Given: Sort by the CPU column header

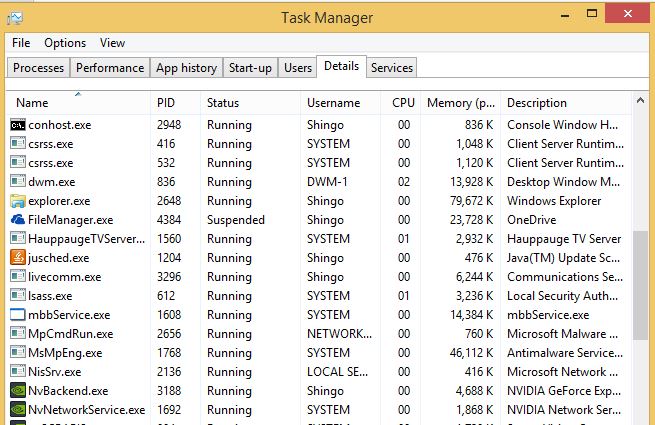Looking at the screenshot, I should point(401,103).
